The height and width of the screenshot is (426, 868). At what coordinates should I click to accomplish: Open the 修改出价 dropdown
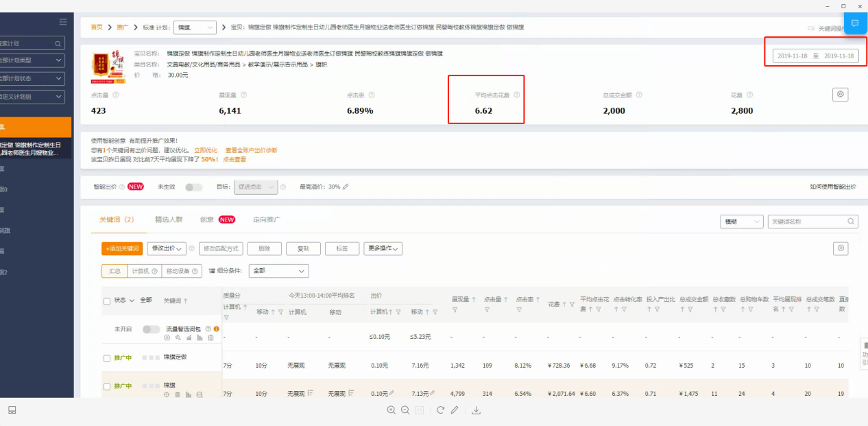click(x=167, y=248)
